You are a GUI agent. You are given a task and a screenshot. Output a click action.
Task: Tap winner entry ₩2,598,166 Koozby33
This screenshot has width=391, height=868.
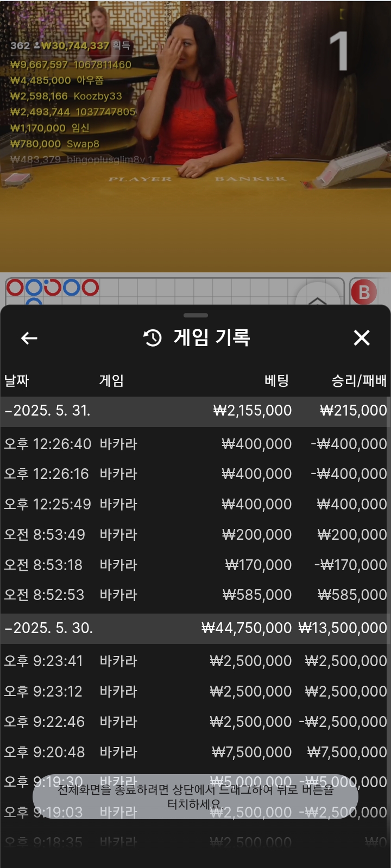(66, 96)
